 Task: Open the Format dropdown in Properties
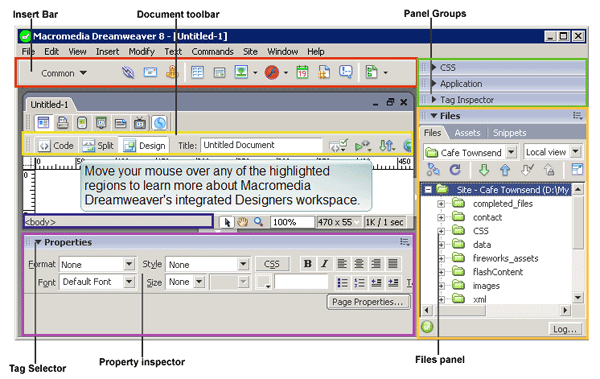129,264
